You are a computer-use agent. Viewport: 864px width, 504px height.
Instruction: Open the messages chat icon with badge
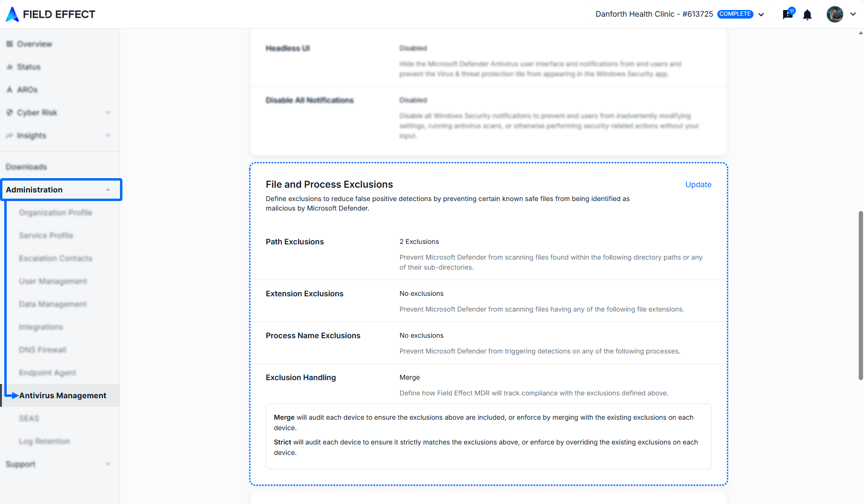pyautogui.click(x=788, y=14)
